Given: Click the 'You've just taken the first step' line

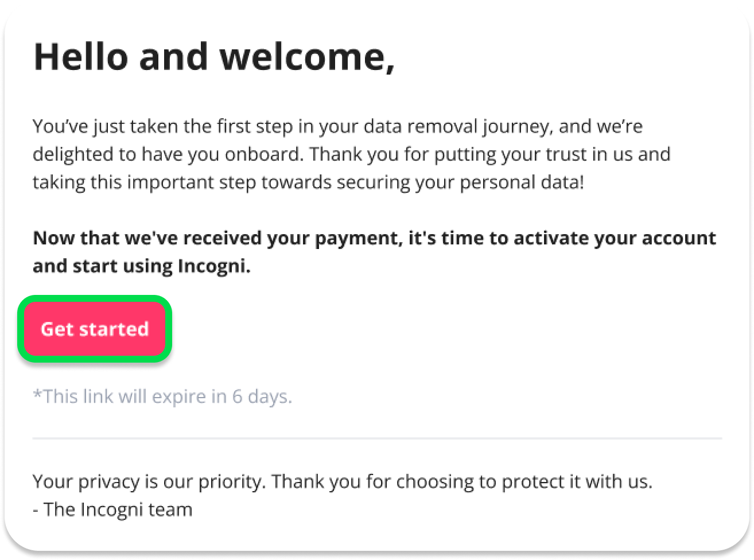Looking at the screenshot, I should 337,126.
